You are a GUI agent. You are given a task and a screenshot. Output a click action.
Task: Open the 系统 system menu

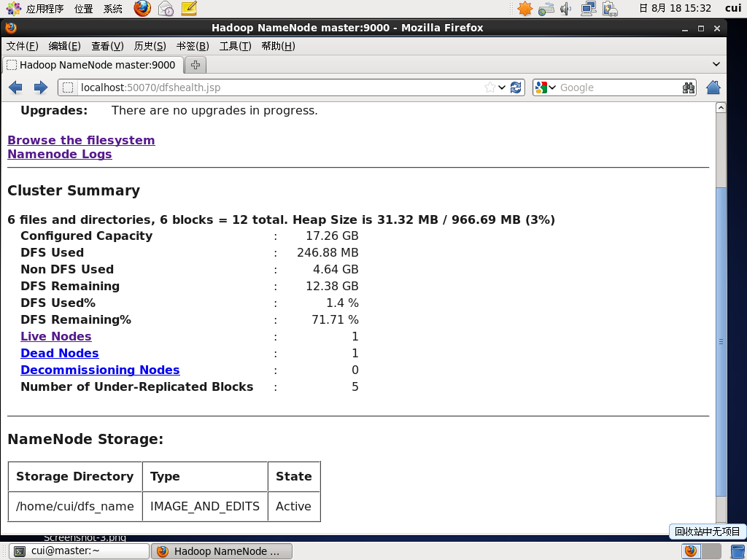click(113, 9)
